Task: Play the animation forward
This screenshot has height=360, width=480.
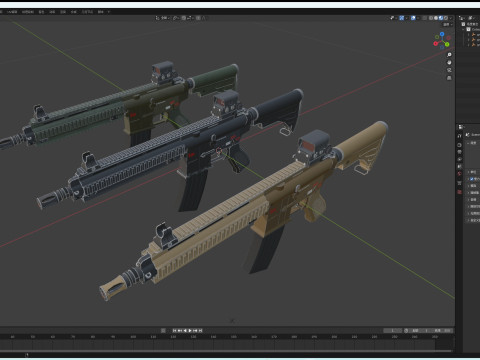Action: tap(190, 330)
